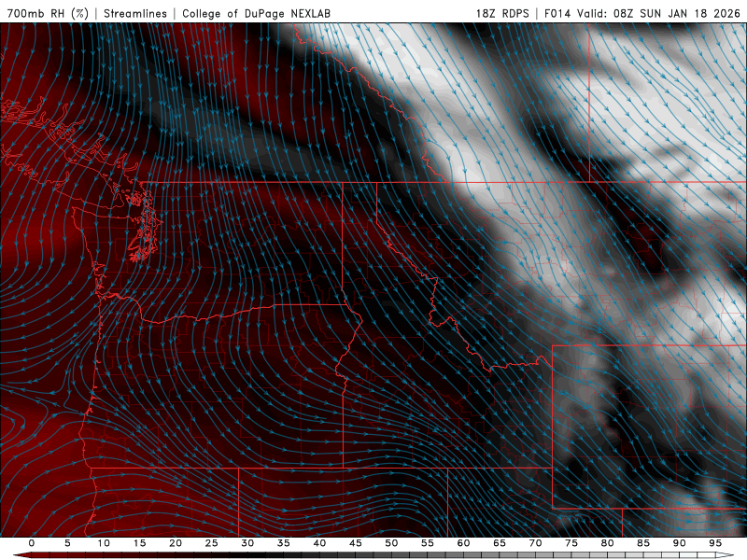This screenshot has height=560, width=747.
Task: Click the 'Streamlines' label in header
Action: 135,13
